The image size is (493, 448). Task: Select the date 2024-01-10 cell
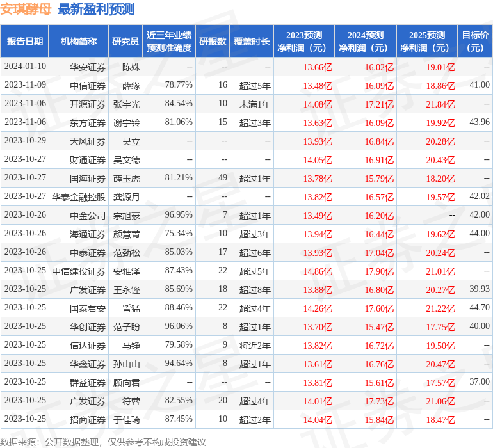[x=25, y=67]
